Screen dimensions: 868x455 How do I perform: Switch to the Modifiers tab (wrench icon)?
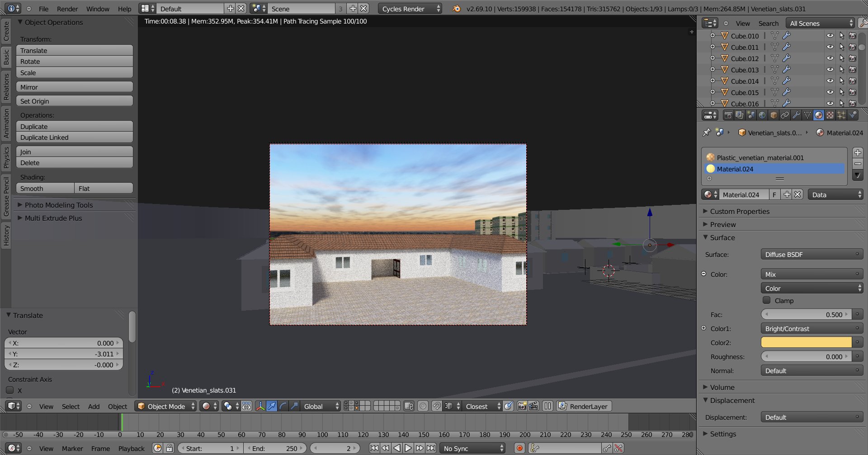click(796, 115)
